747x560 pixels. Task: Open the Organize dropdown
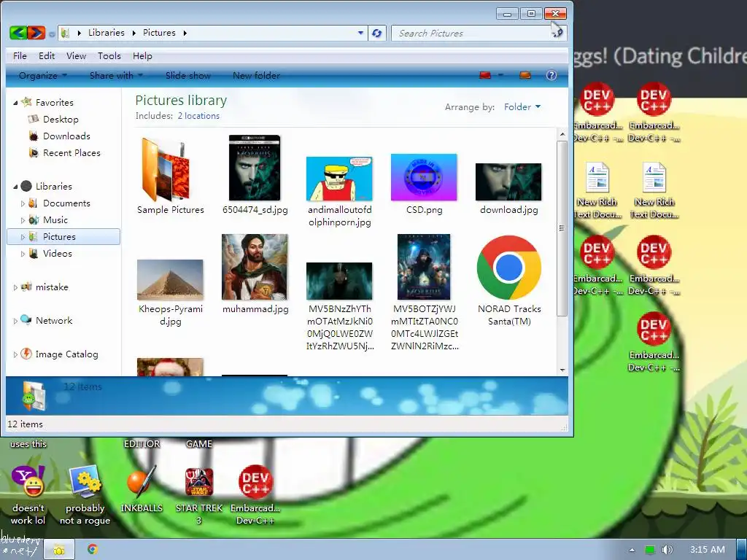(43, 75)
